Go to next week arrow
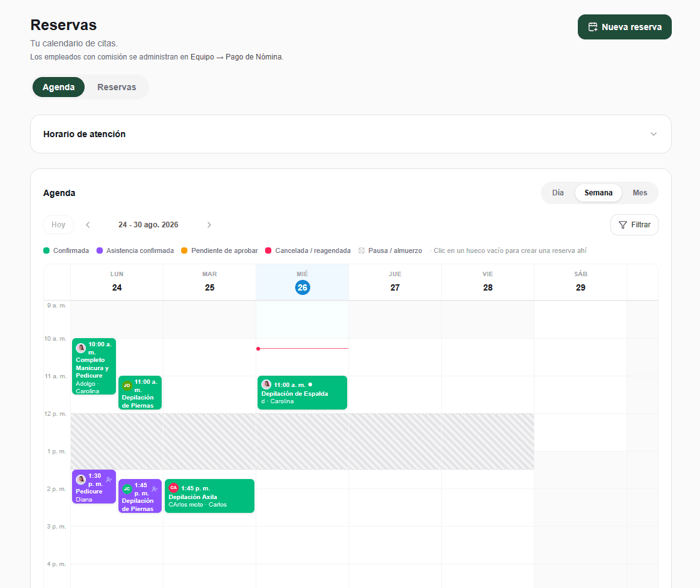Screen dimensions: 700x588 (x=209, y=225)
